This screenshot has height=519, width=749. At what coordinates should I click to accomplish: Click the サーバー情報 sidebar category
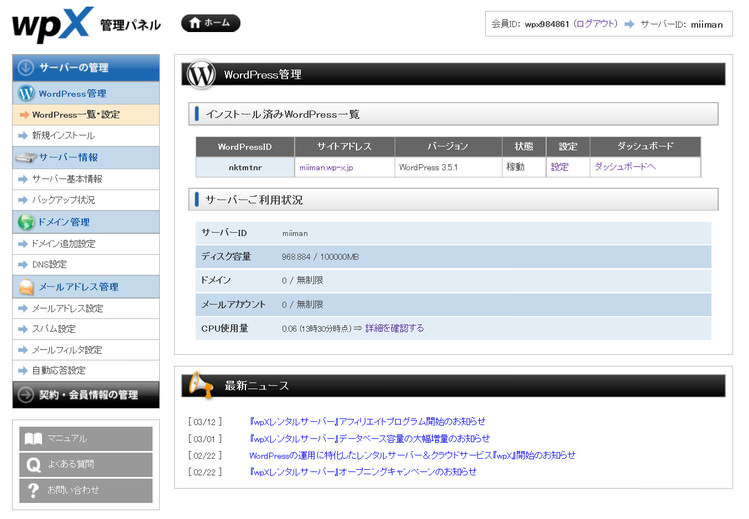pyautogui.click(x=86, y=157)
